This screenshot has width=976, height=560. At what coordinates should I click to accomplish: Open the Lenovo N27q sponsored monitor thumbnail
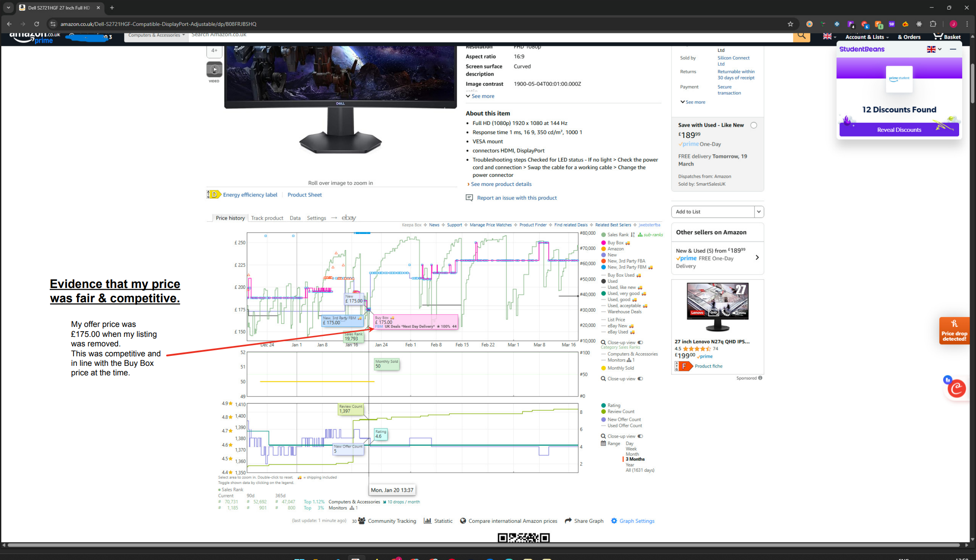(x=717, y=307)
